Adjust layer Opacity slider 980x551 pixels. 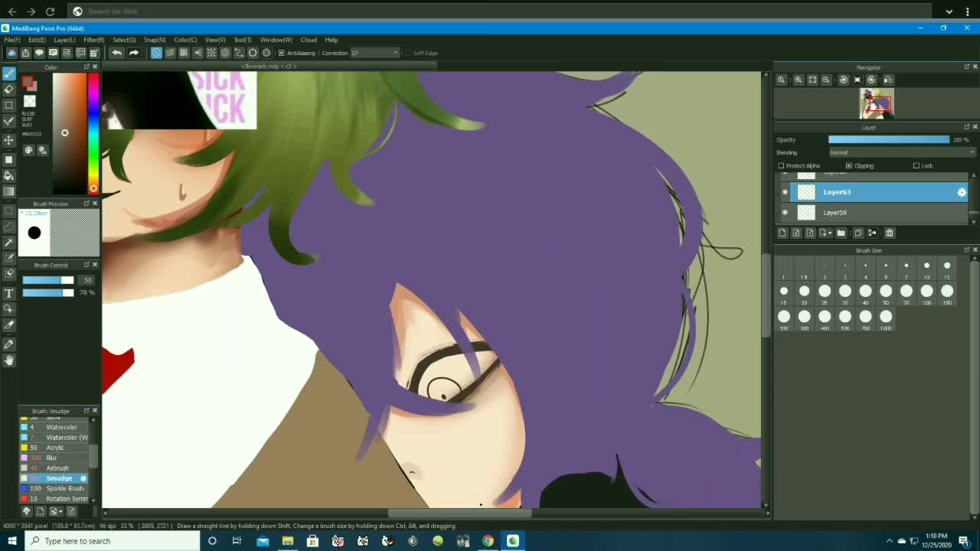click(889, 140)
